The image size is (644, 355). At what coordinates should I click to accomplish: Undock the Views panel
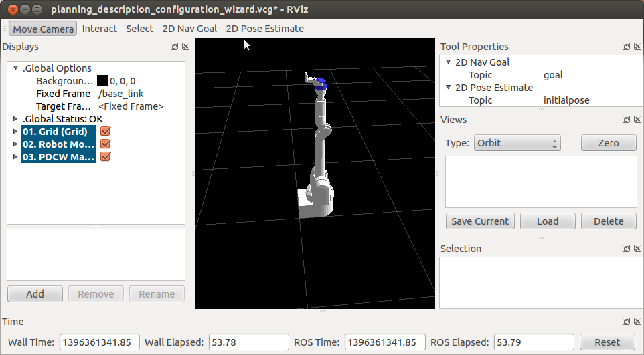click(x=626, y=120)
